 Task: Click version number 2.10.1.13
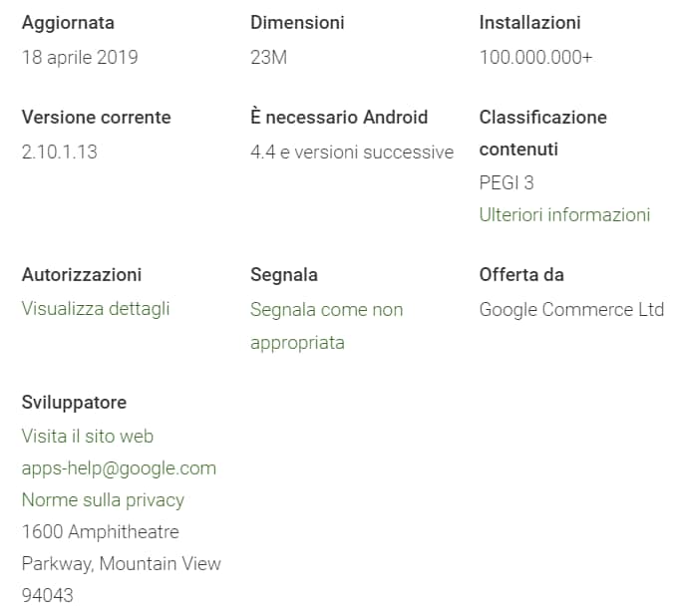tap(60, 153)
